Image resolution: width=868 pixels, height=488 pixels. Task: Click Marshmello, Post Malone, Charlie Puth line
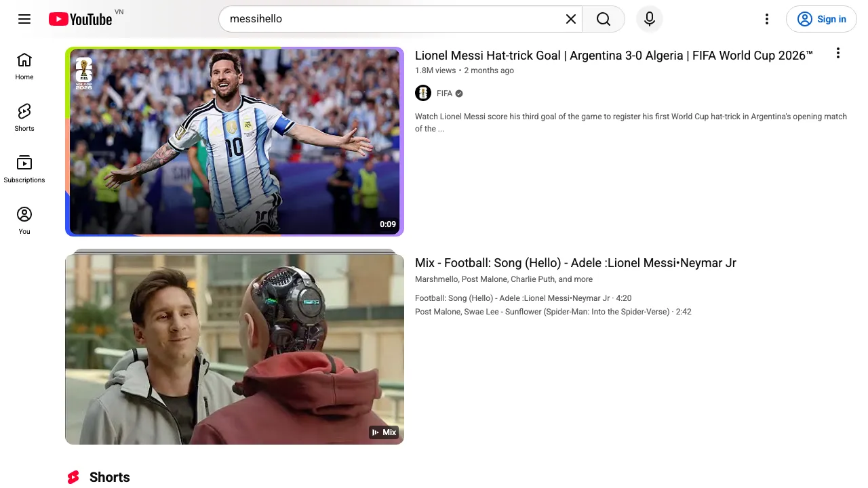[504, 279]
